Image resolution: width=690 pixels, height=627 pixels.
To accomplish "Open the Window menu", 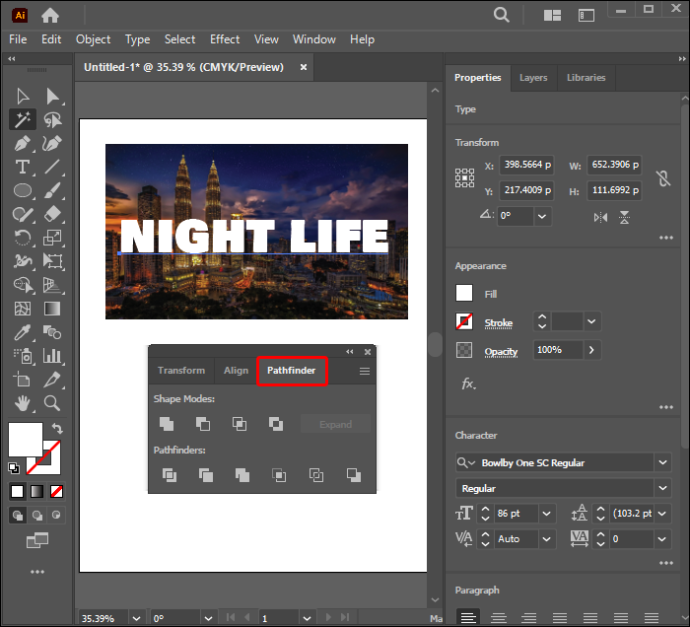I will tap(314, 39).
